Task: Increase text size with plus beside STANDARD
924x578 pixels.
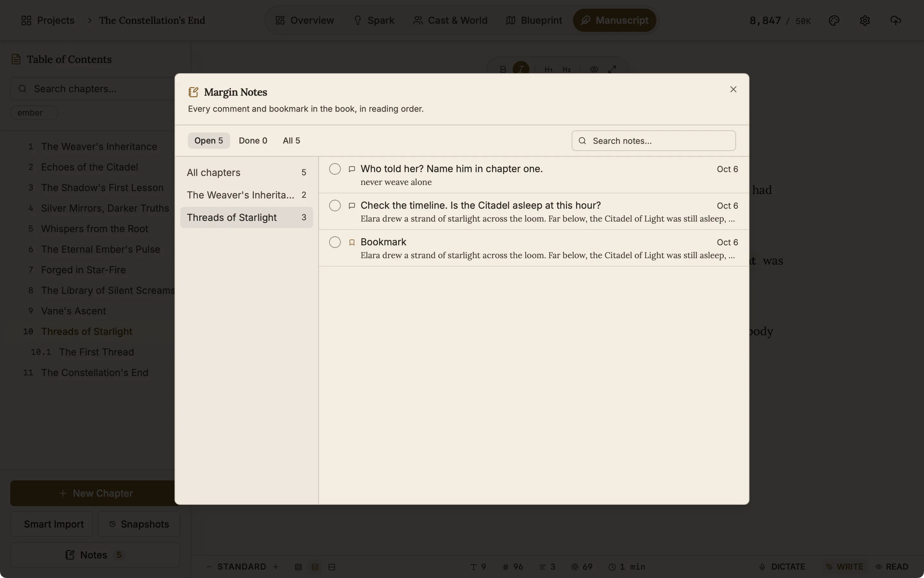Action: coord(276,567)
